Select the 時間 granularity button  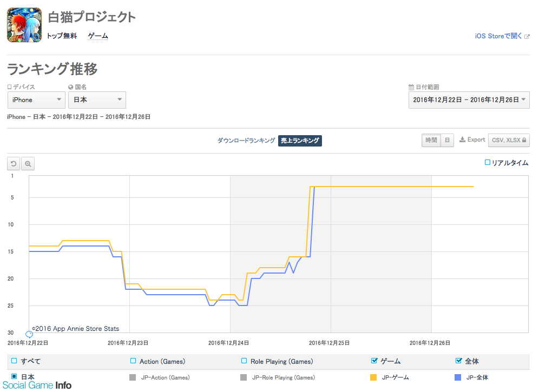click(x=431, y=140)
